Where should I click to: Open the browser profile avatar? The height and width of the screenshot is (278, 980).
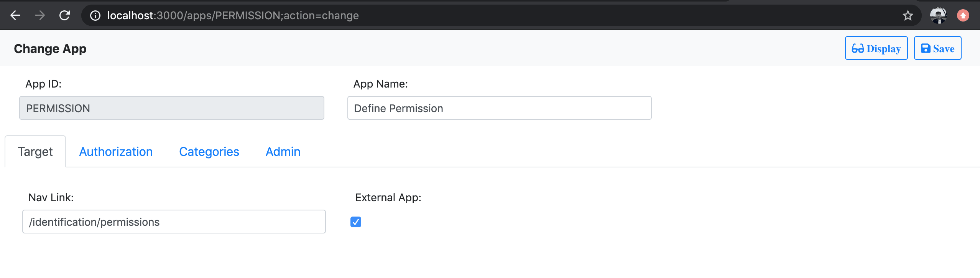point(938,15)
